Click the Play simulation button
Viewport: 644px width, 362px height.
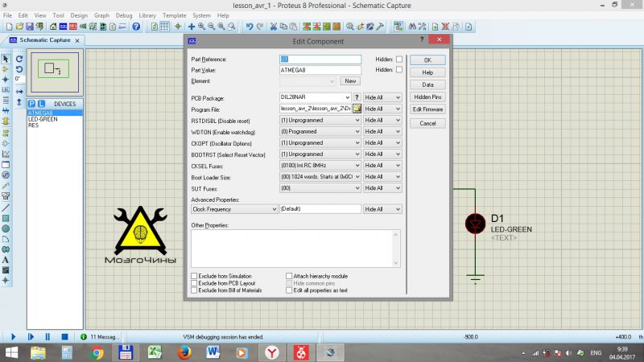pyautogui.click(x=13, y=336)
